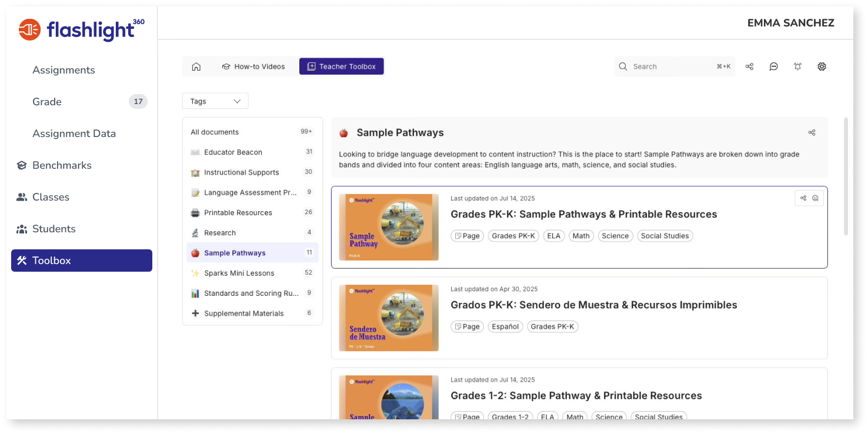Click Science tag on Grades PK-K card
Viewport: 868px width, 434px height.
(x=615, y=236)
